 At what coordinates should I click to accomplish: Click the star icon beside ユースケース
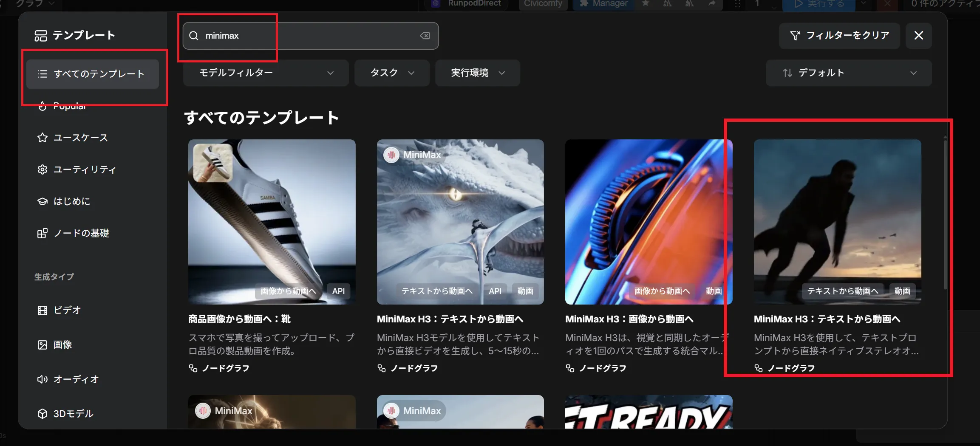click(x=42, y=138)
